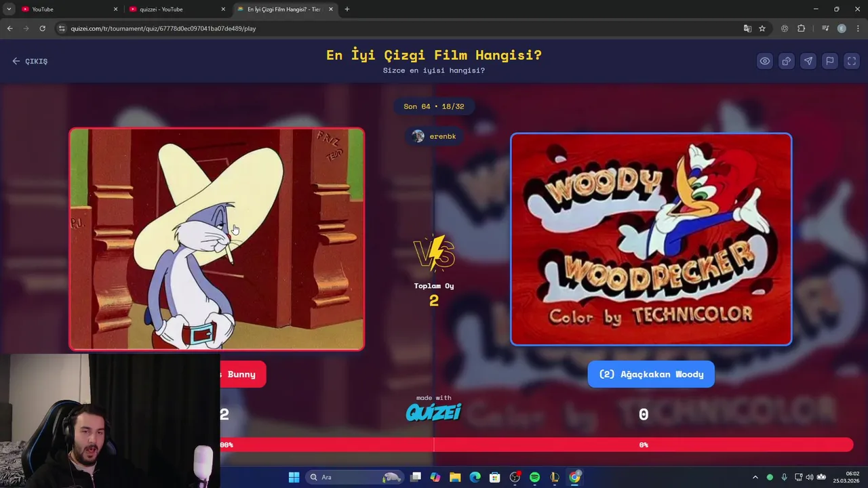Vote for (2) Ağaçkakan Woody button
The image size is (868, 488).
[651, 374]
